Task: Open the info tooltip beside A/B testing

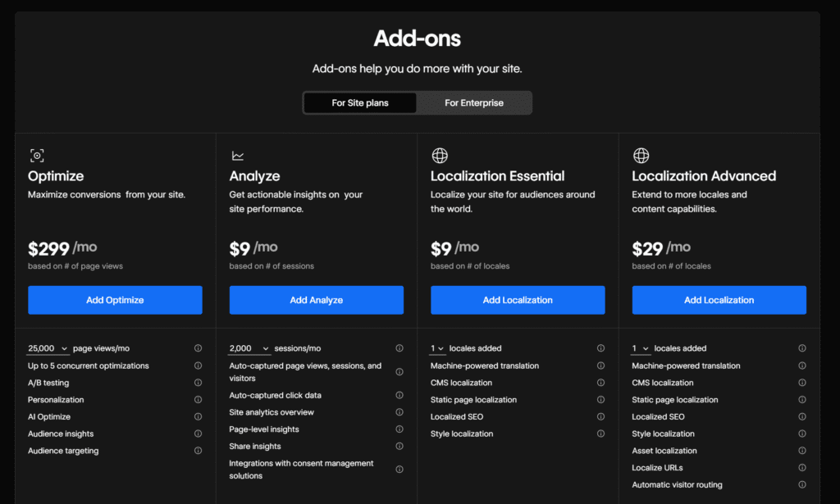Action: [198, 382]
